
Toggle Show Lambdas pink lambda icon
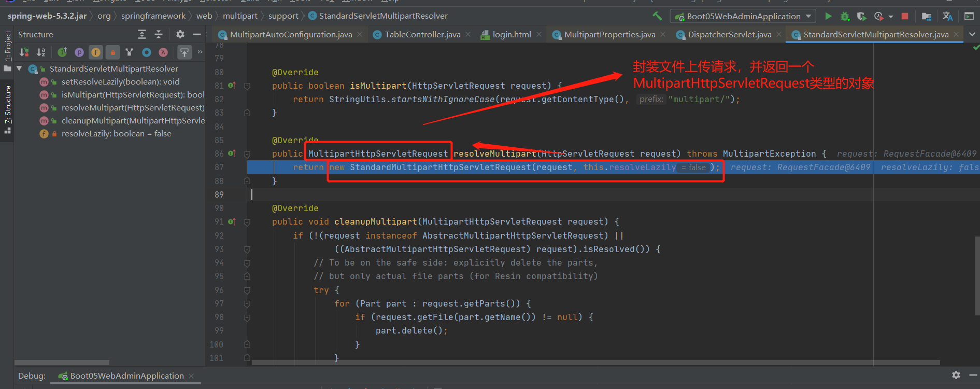coord(163,52)
